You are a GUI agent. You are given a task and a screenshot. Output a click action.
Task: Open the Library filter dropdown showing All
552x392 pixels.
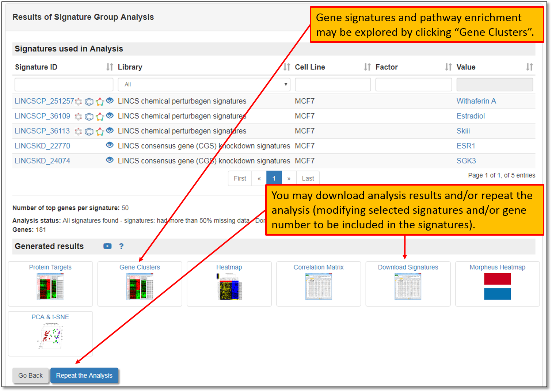(x=204, y=84)
